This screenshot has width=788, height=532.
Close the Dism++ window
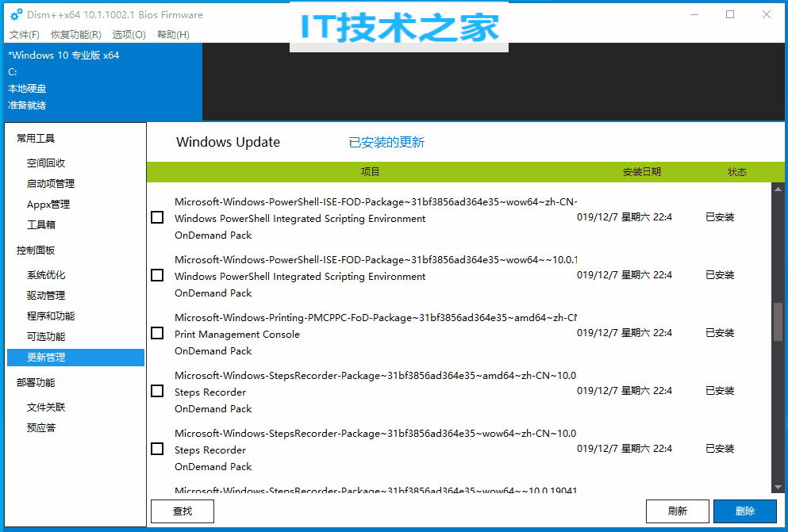pos(767,14)
